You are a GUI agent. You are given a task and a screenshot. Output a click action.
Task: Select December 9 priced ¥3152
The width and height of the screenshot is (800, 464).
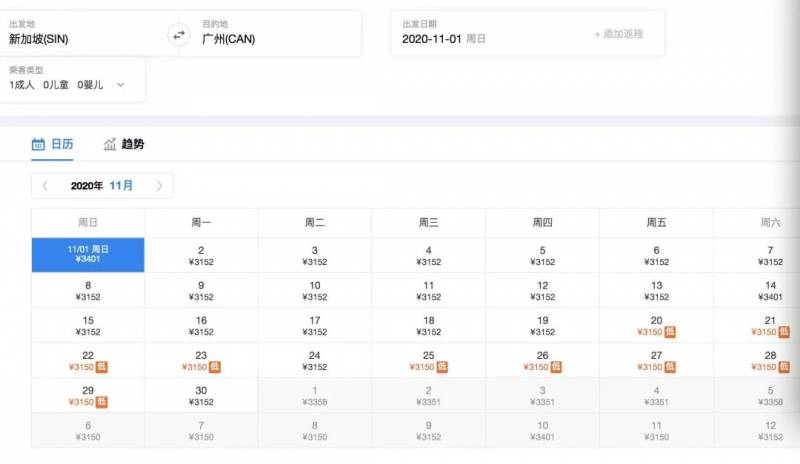point(429,430)
